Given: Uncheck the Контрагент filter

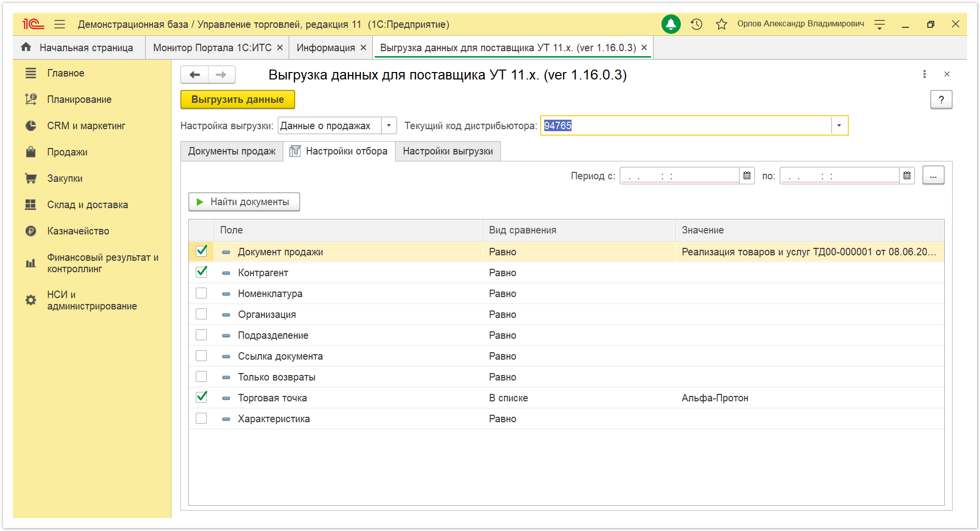Looking at the screenshot, I should point(201,272).
